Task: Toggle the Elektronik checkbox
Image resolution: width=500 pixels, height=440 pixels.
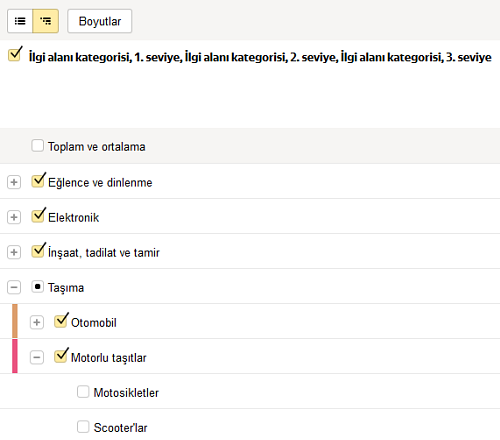Action: pyautogui.click(x=38, y=216)
